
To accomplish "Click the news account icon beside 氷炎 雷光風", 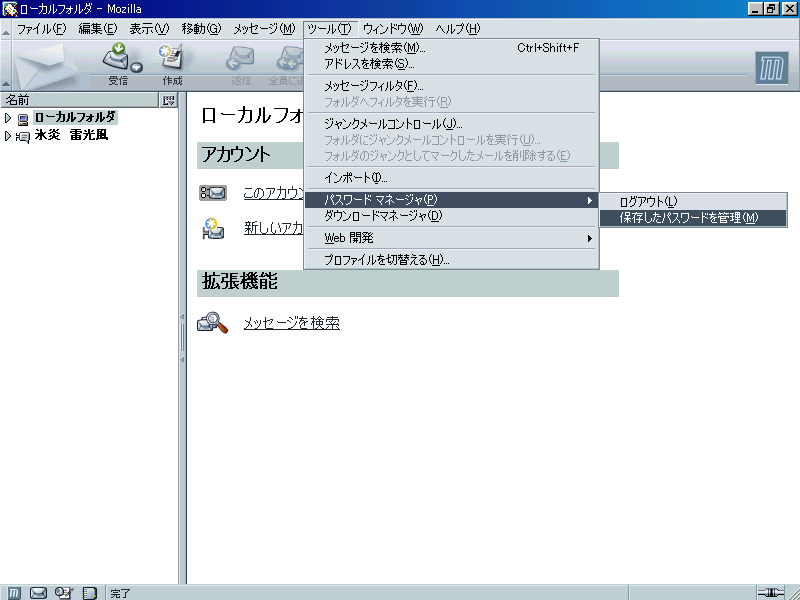I will [x=22, y=137].
